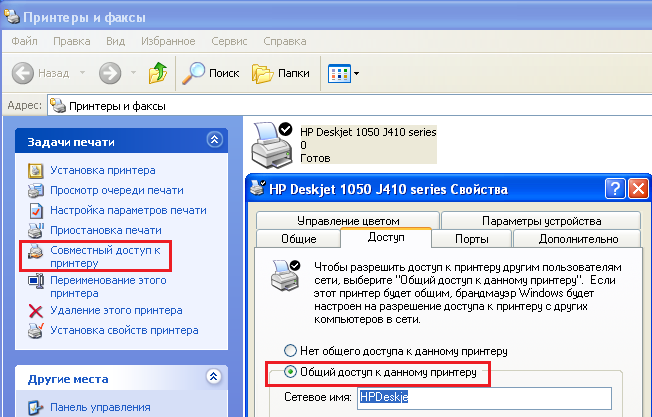The width and height of the screenshot is (652, 417).
Task: Select Нет общего доступа к данному принтеру
Action: [290, 350]
